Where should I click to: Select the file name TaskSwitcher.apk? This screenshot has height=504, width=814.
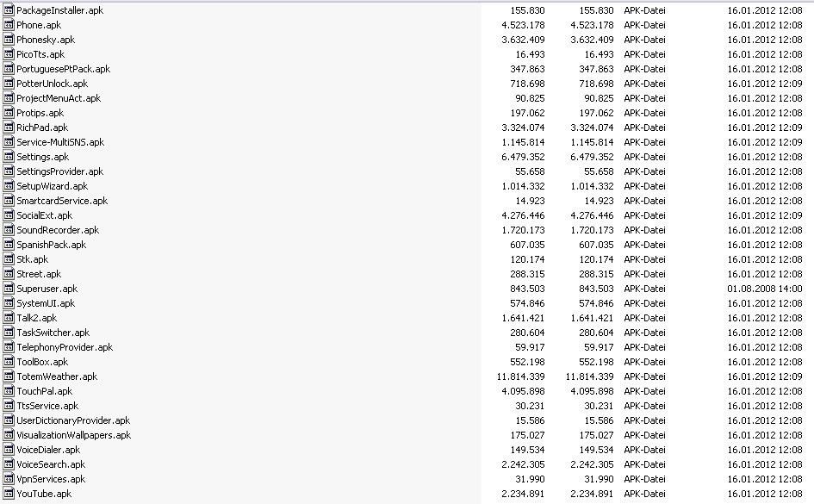point(53,333)
